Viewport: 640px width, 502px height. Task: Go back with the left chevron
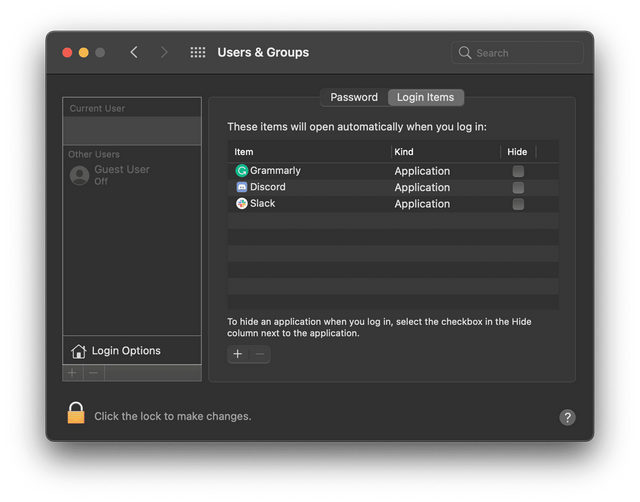click(134, 53)
